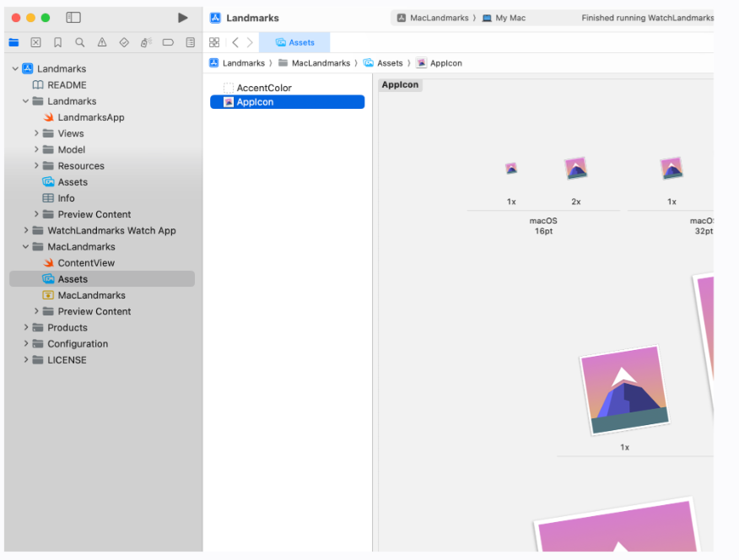739x560 pixels.
Task: Expand the Products folder
Action: (x=26, y=327)
